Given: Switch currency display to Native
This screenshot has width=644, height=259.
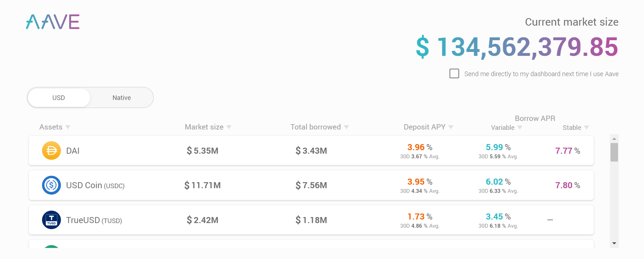Looking at the screenshot, I should point(121,97).
